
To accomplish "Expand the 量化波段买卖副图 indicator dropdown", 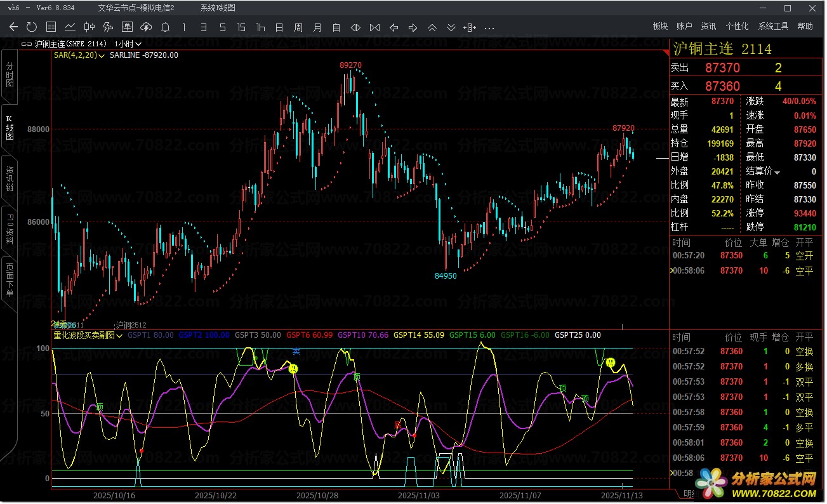I will [119, 336].
